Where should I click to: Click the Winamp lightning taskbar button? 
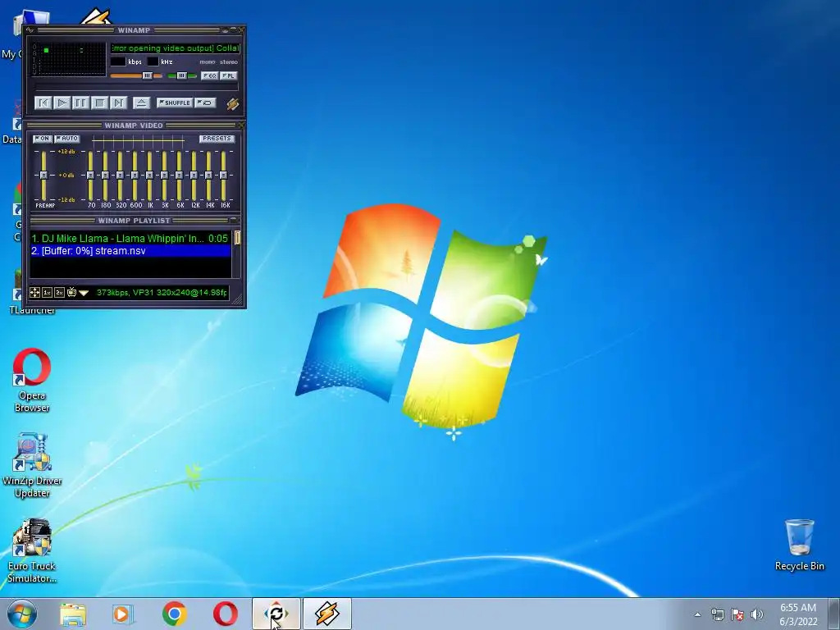(327, 614)
